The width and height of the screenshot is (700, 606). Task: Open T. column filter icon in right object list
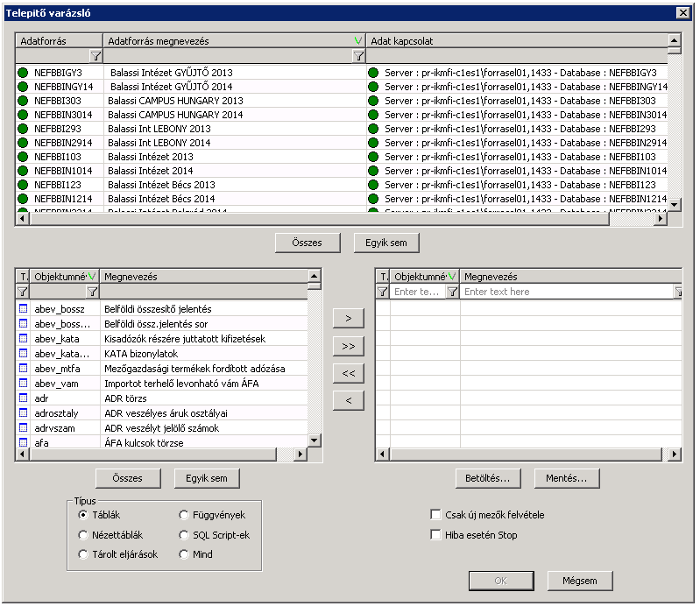click(383, 292)
